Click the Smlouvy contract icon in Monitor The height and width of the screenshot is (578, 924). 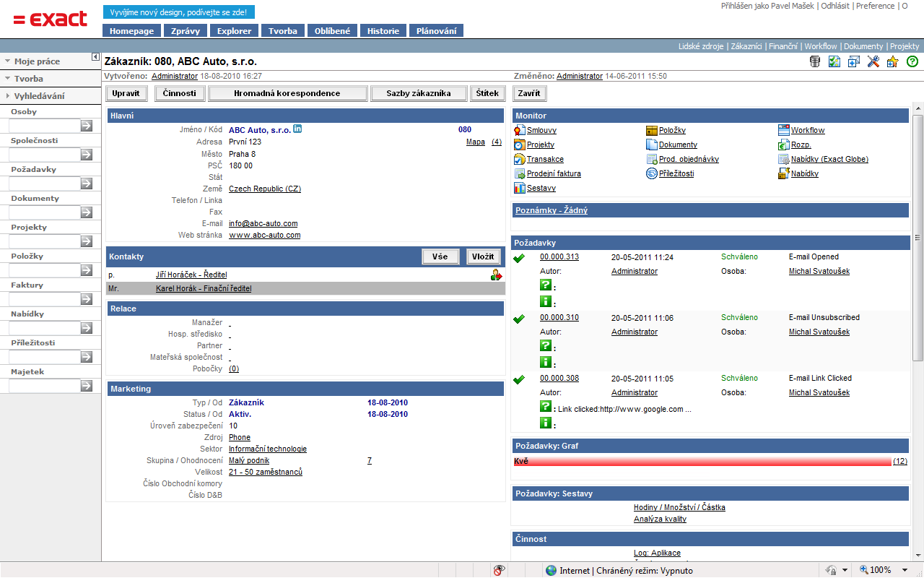click(x=520, y=130)
